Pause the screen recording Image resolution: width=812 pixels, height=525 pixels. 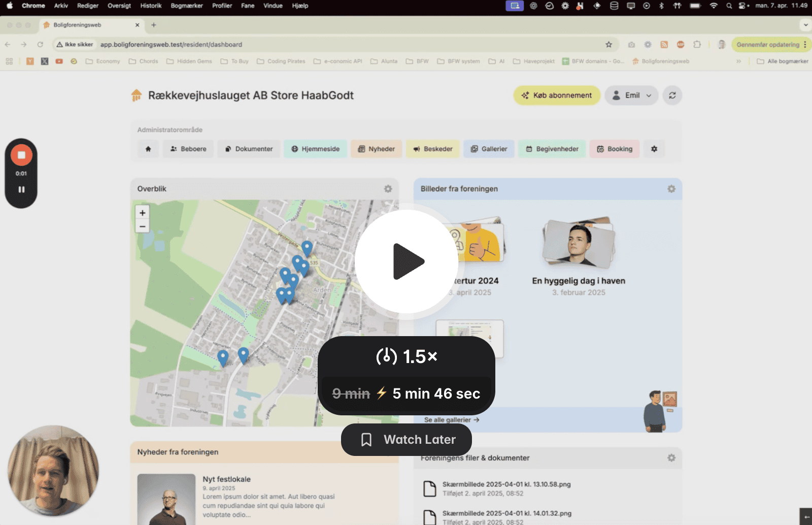click(x=21, y=189)
